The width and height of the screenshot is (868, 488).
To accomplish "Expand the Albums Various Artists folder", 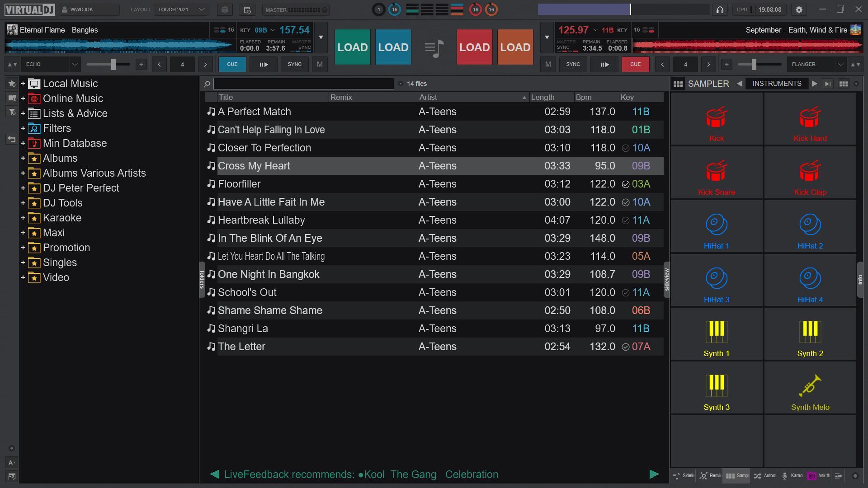I will click(23, 174).
